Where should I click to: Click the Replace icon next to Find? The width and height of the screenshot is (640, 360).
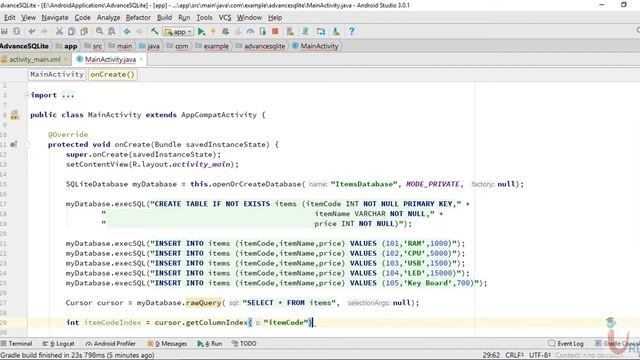tap(111, 31)
